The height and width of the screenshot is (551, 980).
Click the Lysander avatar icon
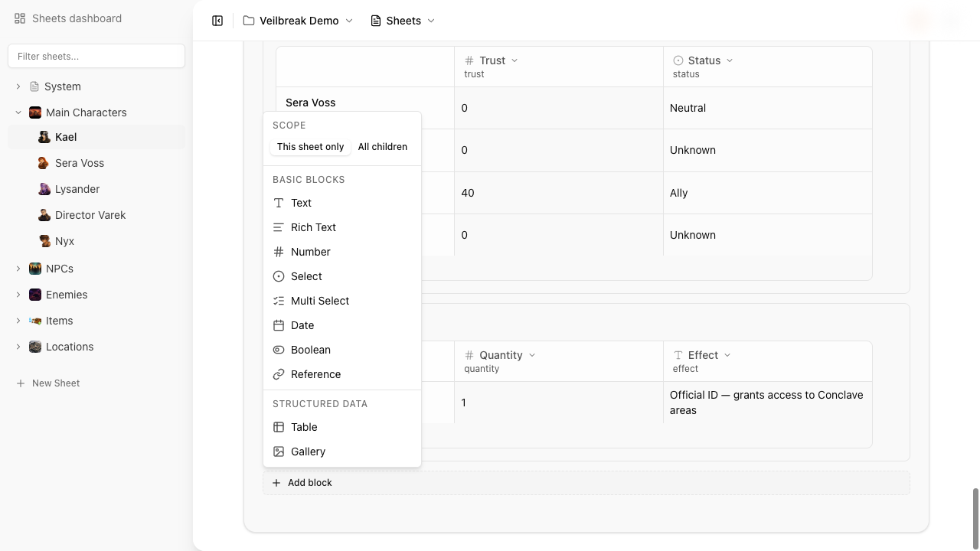(x=44, y=189)
